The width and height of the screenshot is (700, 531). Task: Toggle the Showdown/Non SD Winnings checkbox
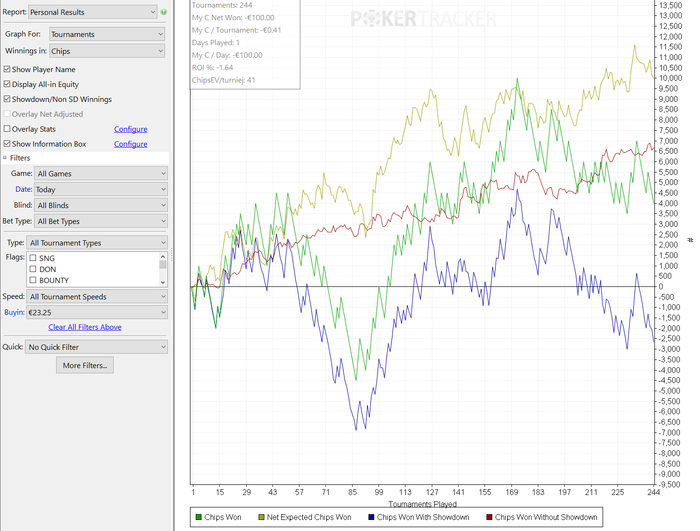(x=7, y=99)
